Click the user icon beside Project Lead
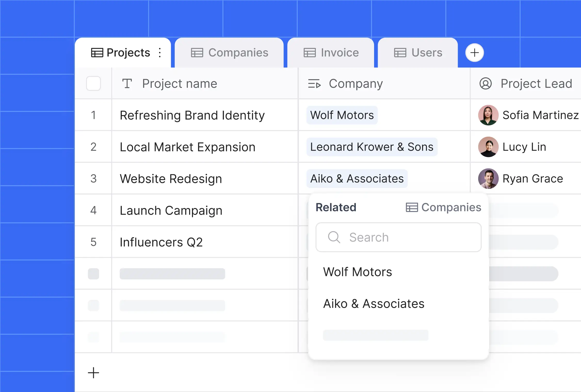The width and height of the screenshot is (581, 392). pyautogui.click(x=486, y=84)
